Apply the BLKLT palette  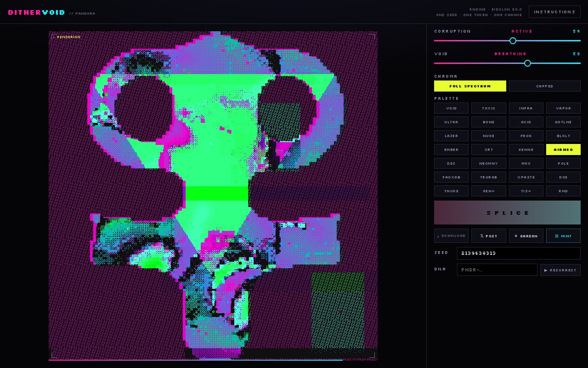(x=563, y=136)
